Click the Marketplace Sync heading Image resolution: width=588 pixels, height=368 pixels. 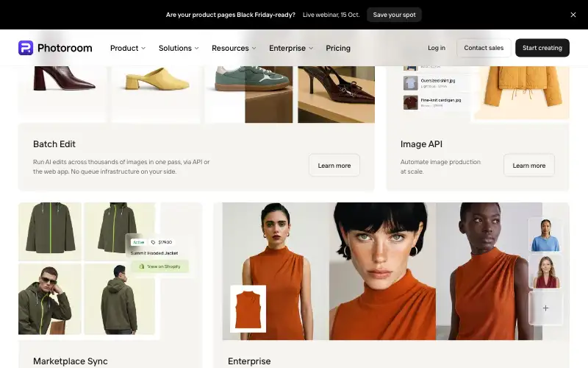coord(70,361)
